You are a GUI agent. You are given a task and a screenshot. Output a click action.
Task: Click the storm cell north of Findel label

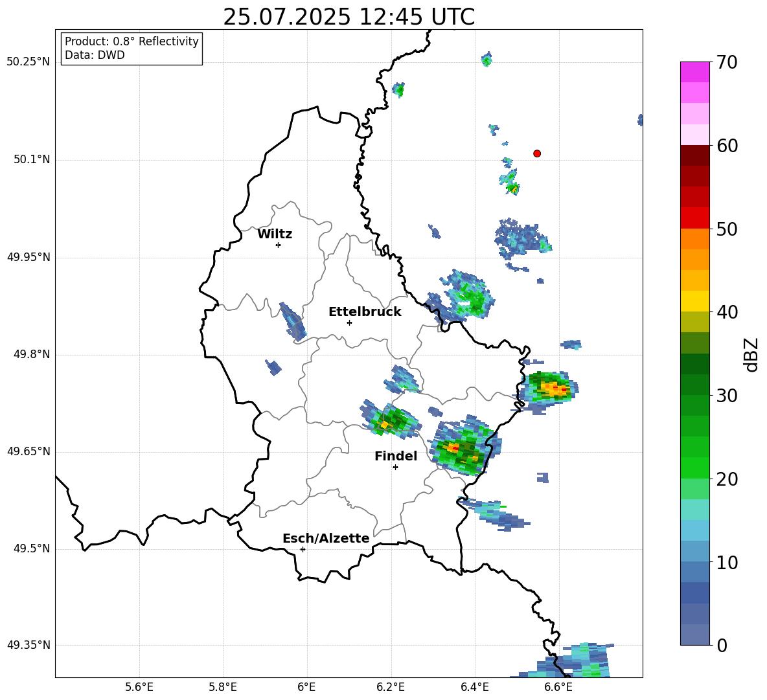391,420
